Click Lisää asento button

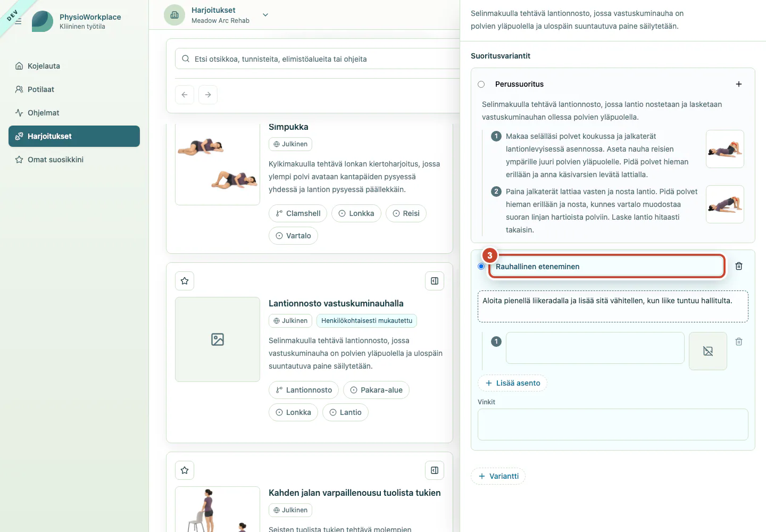[x=513, y=383]
